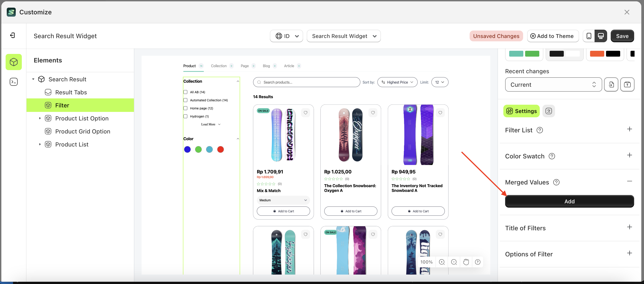644x284 pixels.
Task: Expand the Product List Option tree item
Action: 40,118
